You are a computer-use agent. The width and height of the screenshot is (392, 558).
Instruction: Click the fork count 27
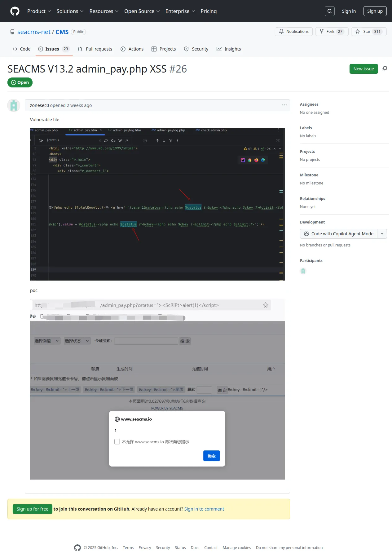(x=340, y=32)
